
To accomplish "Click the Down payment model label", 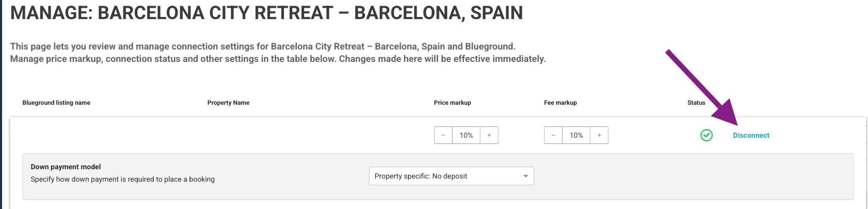I will tap(66, 167).
